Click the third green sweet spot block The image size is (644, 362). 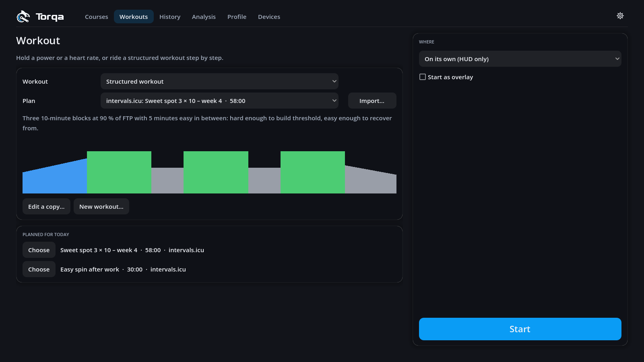(x=313, y=172)
